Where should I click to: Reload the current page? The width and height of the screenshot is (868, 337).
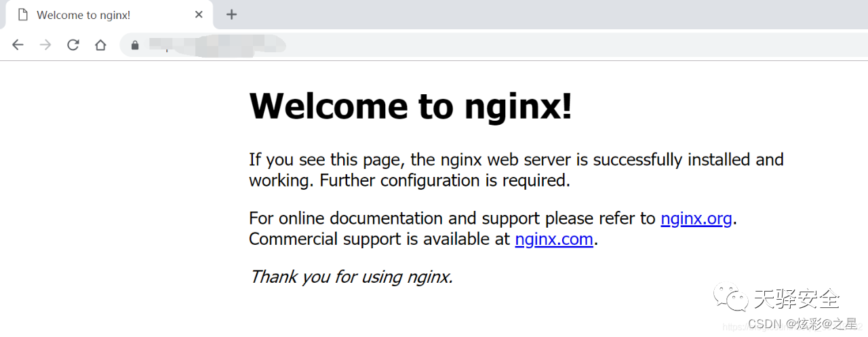coord(73,45)
